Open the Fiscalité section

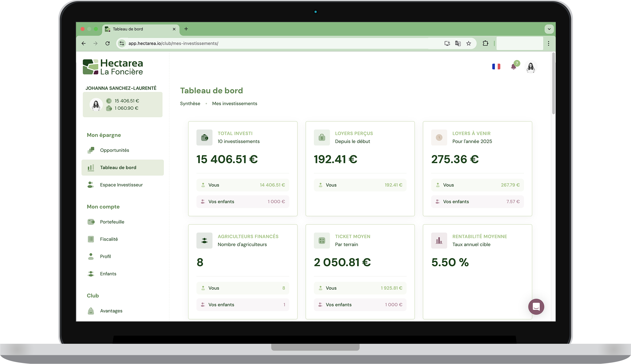(109, 239)
